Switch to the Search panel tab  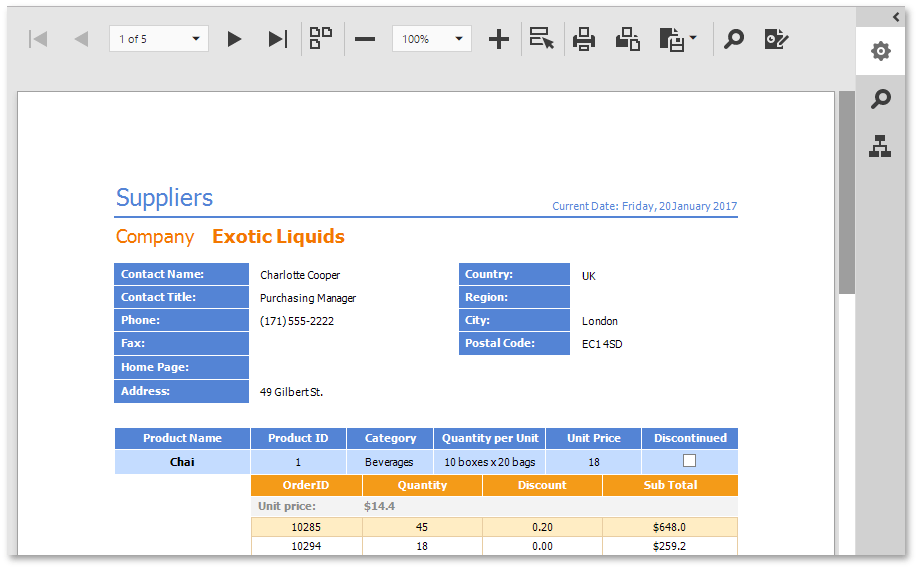(880, 99)
